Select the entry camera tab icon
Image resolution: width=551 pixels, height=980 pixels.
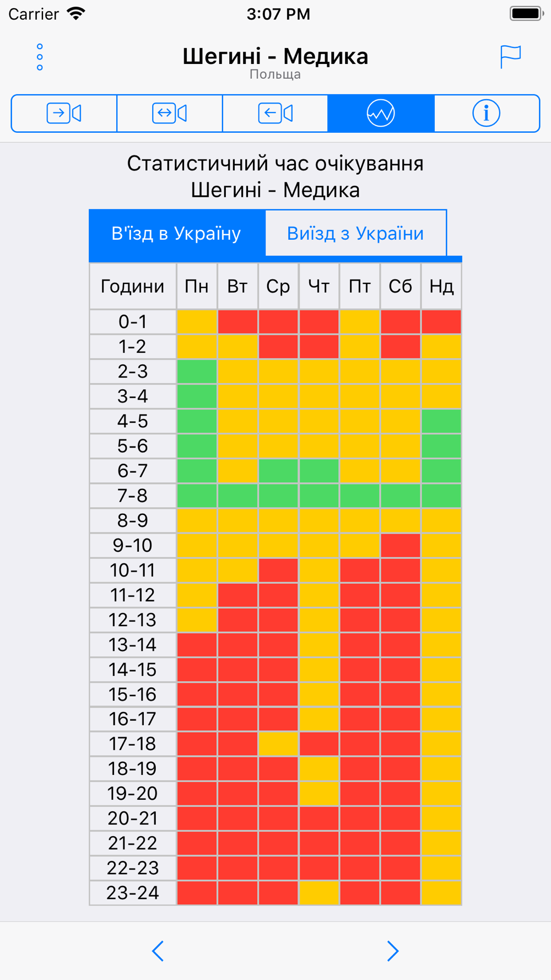pos(64,114)
